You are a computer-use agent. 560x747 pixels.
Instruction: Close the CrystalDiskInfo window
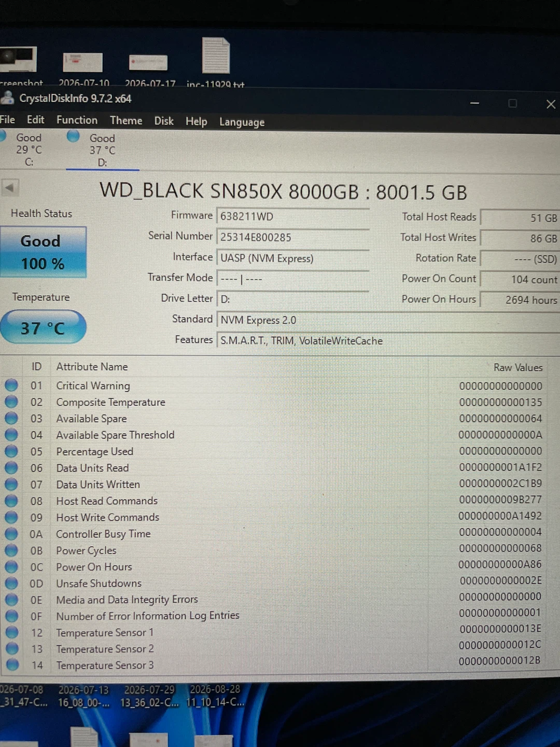point(551,104)
